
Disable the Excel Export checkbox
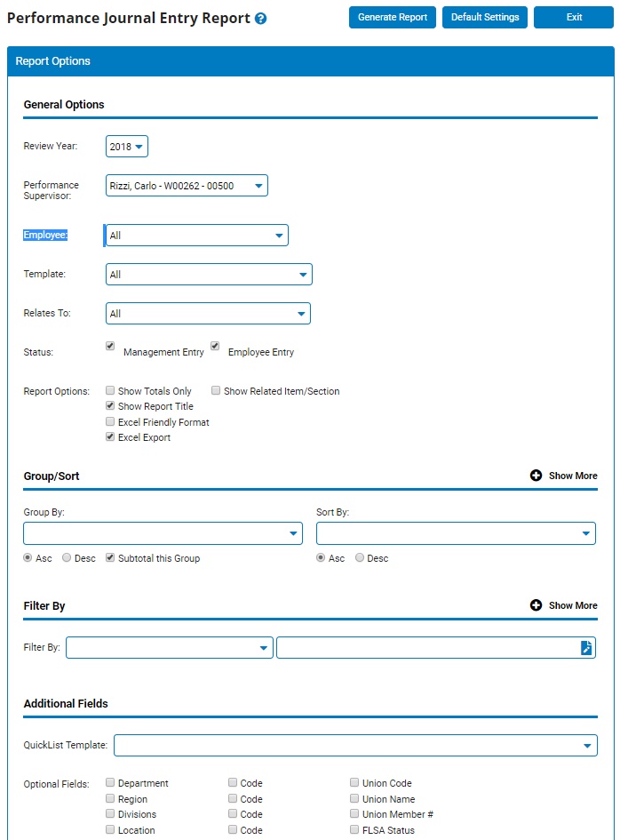[x=110, y=436]
